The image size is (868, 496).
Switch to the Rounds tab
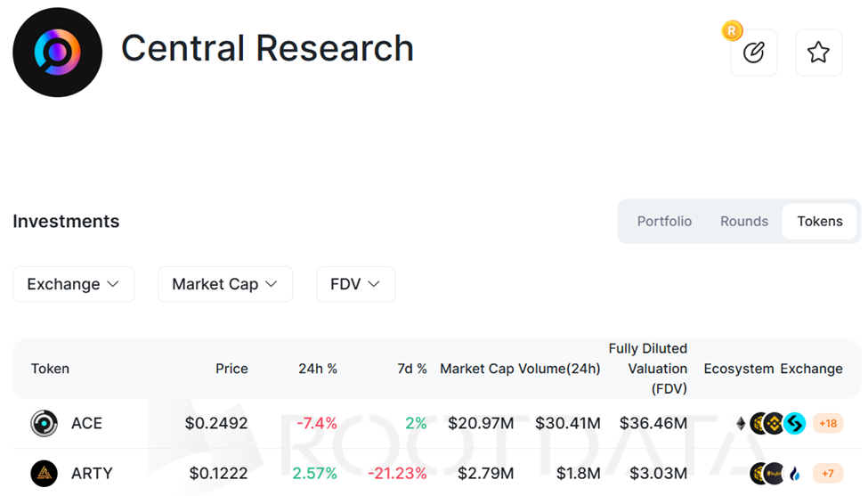click(744, 222)
